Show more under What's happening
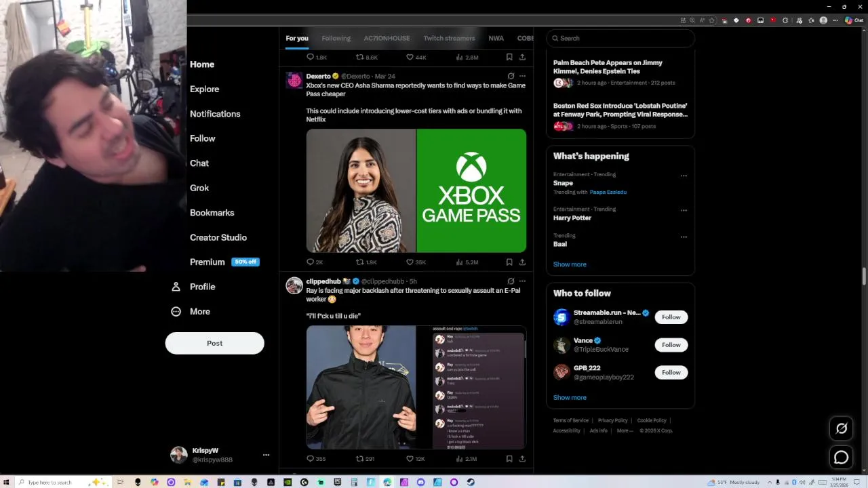The image size is (868, 488). tap(570, 264)
